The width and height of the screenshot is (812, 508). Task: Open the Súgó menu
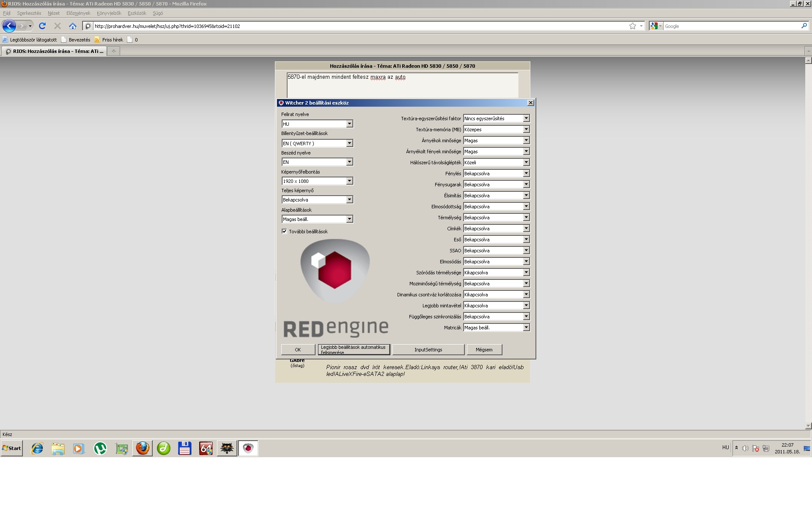pyautogui.click(x=158, y=13)
